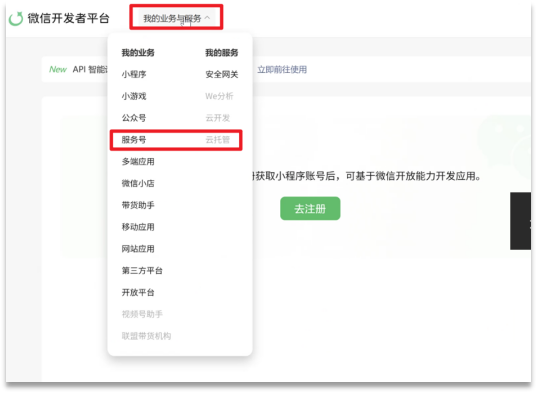Click the 微信开发者平台 title text

coord(68,18)
